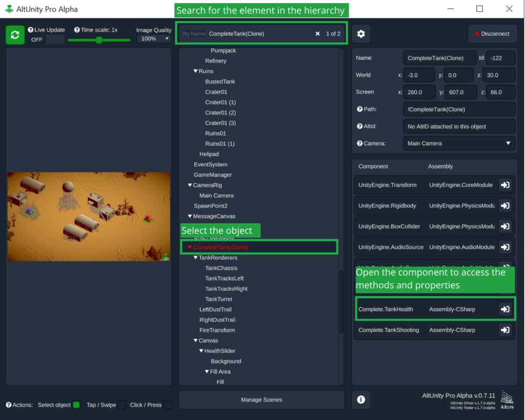The width and height of the screenshot is (525, 420).
Task: Collapse the Ruins tree node
Action: 195,71
